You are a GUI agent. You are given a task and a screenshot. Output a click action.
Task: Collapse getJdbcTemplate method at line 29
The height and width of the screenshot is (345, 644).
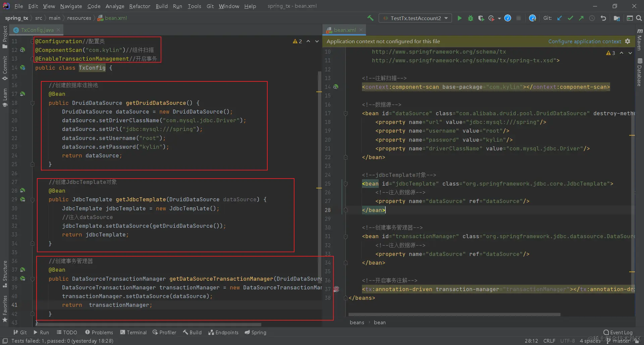pos(33,200)
